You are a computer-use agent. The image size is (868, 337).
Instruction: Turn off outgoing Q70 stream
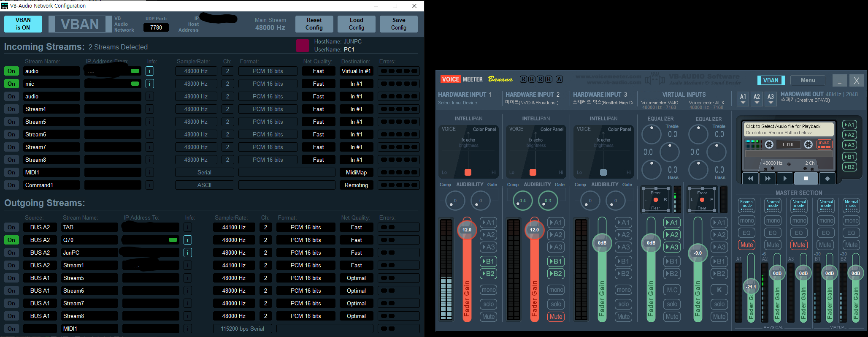(11, 240)
